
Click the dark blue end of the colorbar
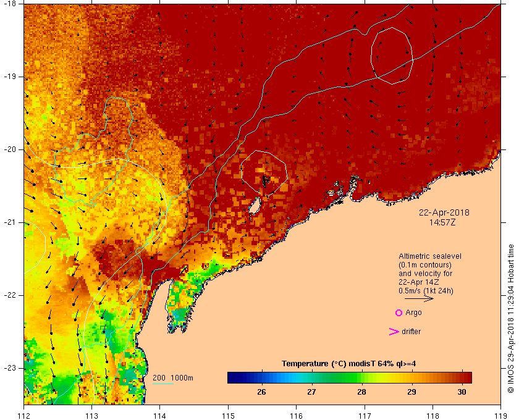(234, 377)
